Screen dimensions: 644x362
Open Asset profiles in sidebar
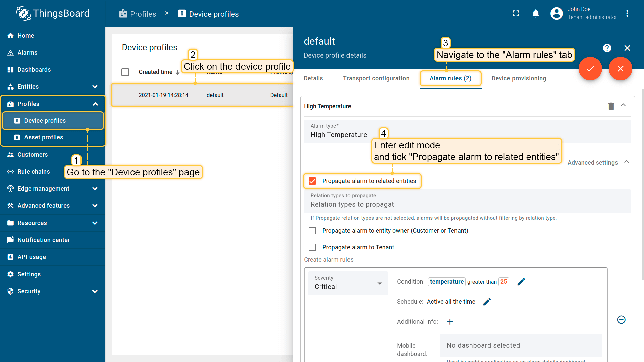pos(44,137)
